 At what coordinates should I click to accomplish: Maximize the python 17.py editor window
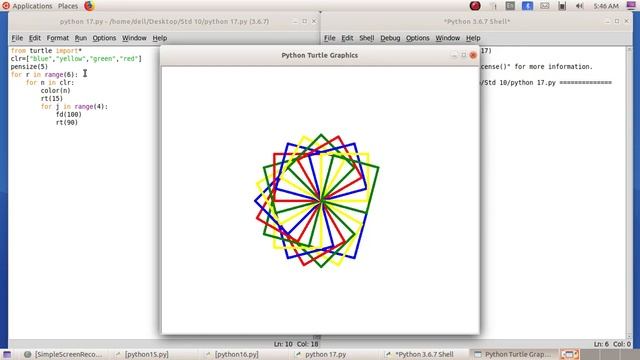tap(304, 21)
